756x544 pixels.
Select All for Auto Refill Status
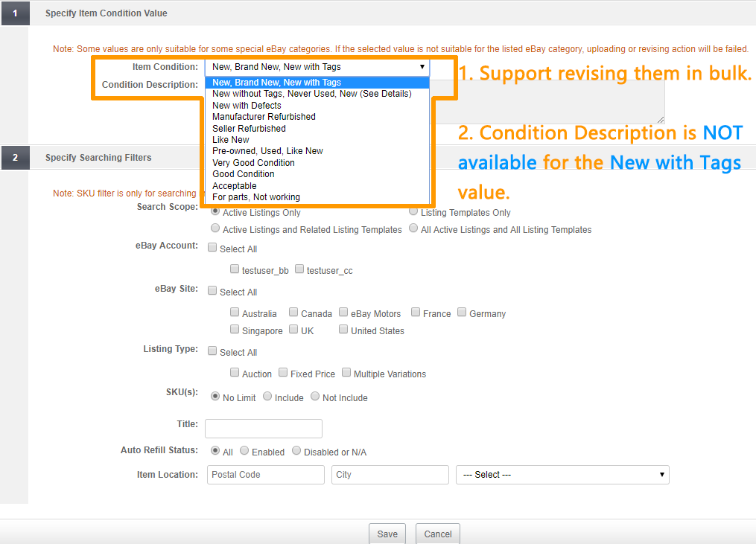215,450
